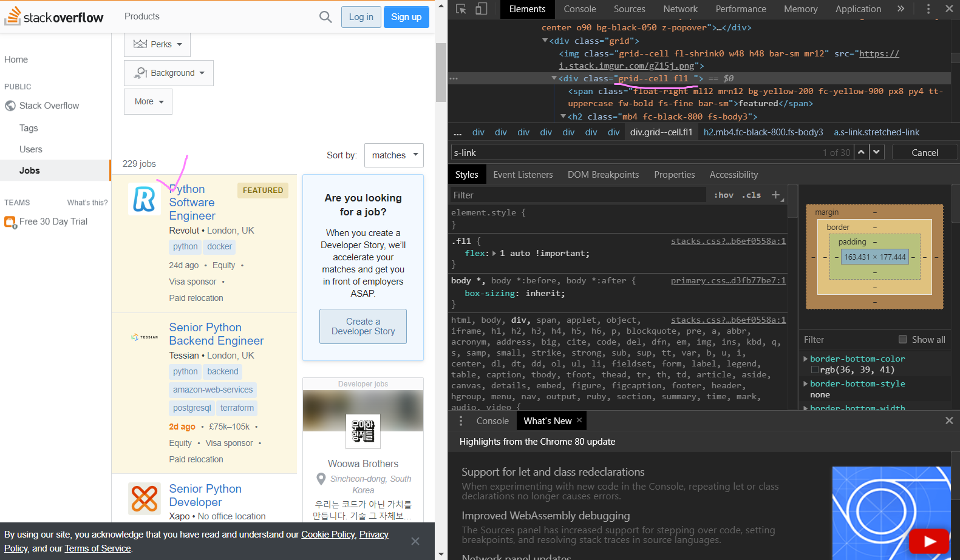Collapse the div class grid node
Viewport: 960px width, 560px height.
point(545,41)
